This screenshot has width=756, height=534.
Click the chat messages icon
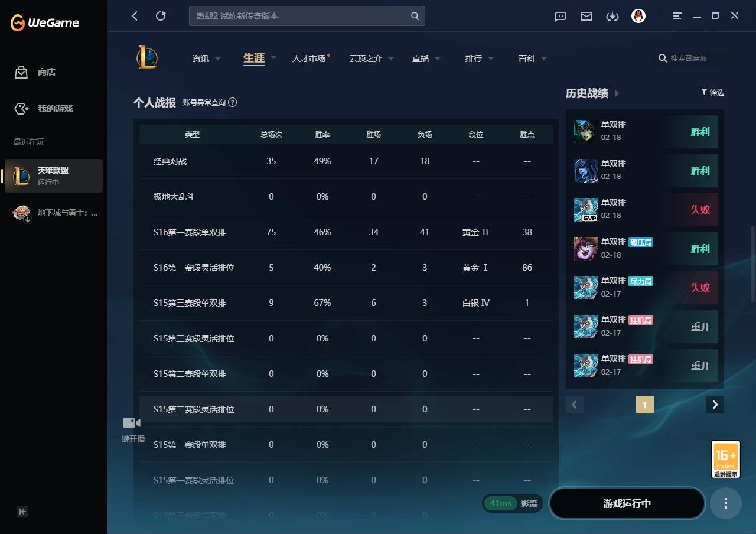(x=560, y=16)
